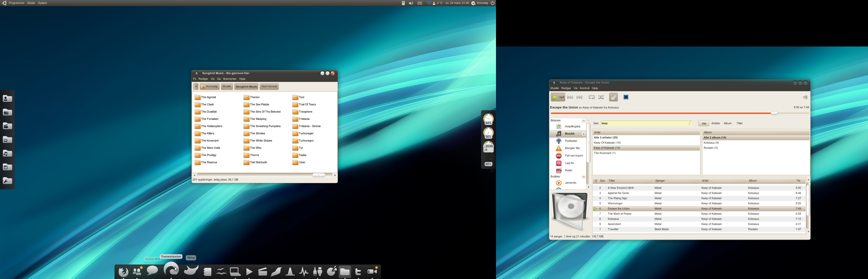Sort tracks by Sjanger column header
This screenshot has height=279, width=868.
(677, 181)
